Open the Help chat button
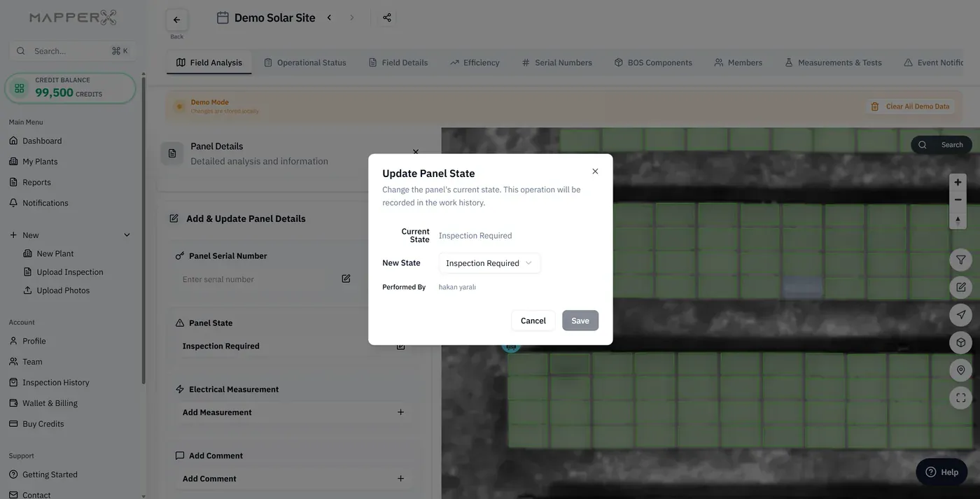 pyautogui.click(x=941, y=472)
